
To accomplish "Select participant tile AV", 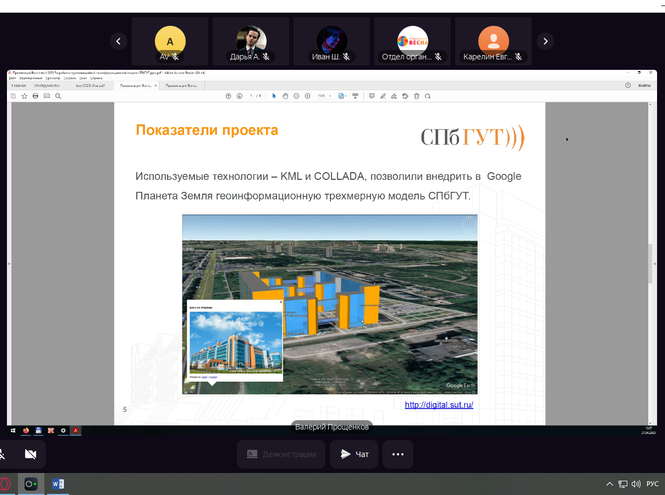I will tap(170, 41).
